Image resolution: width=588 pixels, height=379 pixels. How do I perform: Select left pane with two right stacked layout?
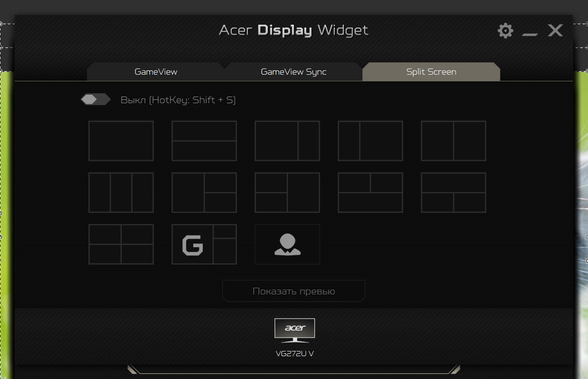click(x=204, y=193)
